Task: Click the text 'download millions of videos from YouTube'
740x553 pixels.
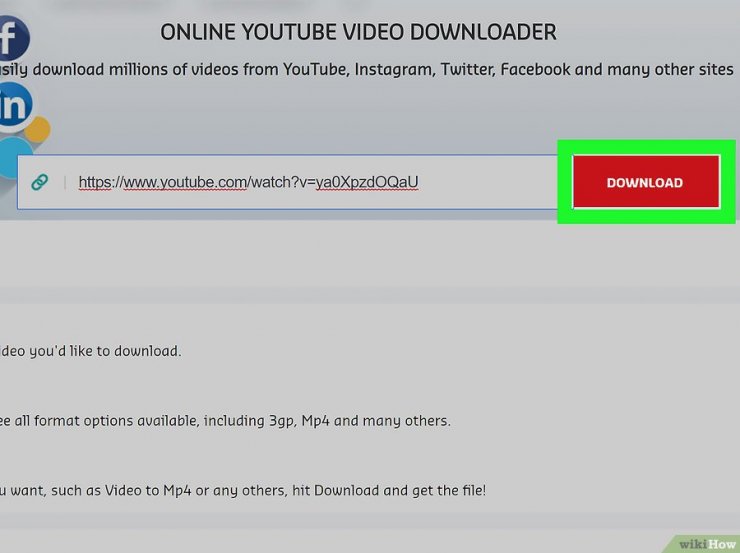Action: point(191,69)
